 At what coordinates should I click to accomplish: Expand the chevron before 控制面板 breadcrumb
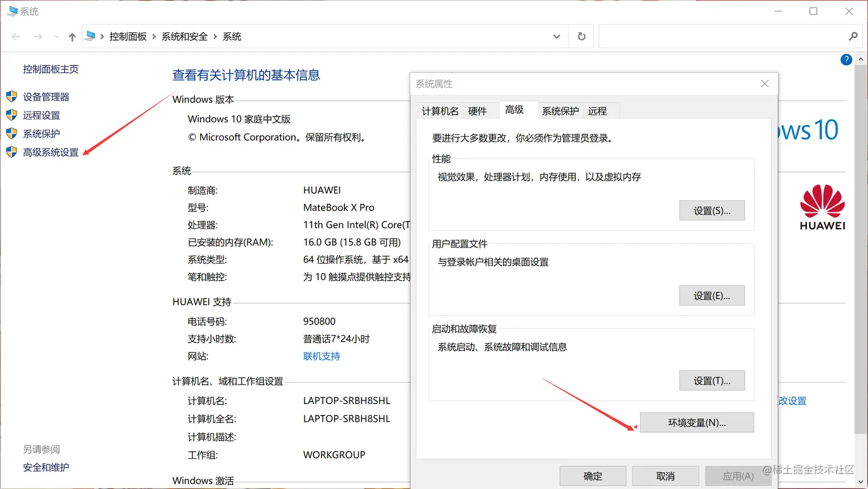click(x=102, y=37)
